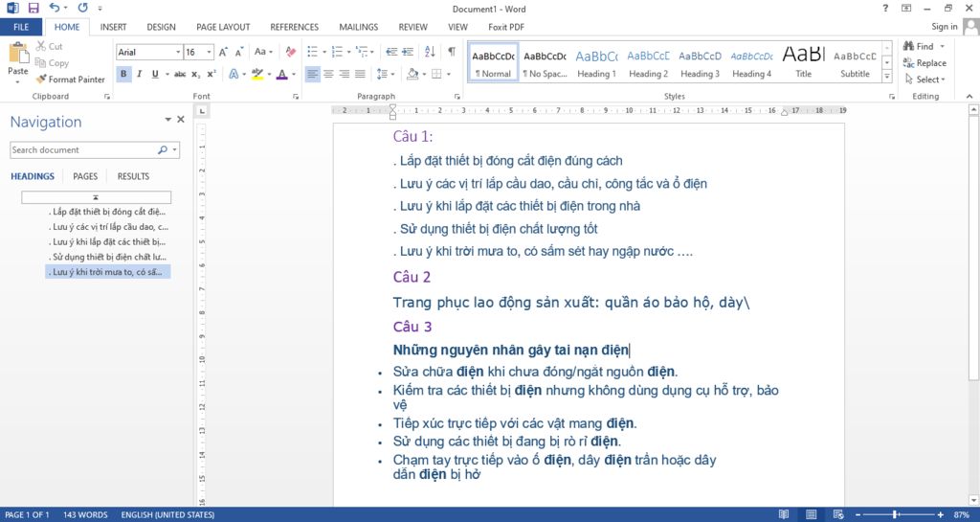
Task: Click Sign in link
Action: (944, 26)
